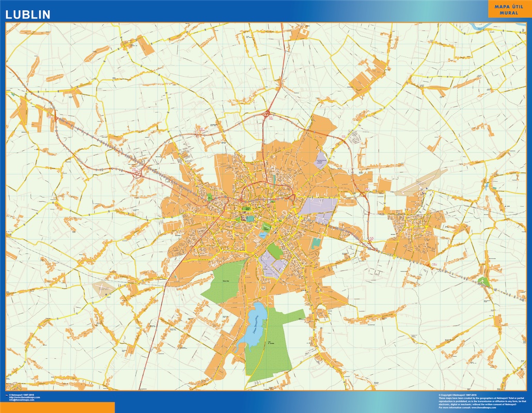
Task: Click the LUBLIN title text
Action: point(28,13)
